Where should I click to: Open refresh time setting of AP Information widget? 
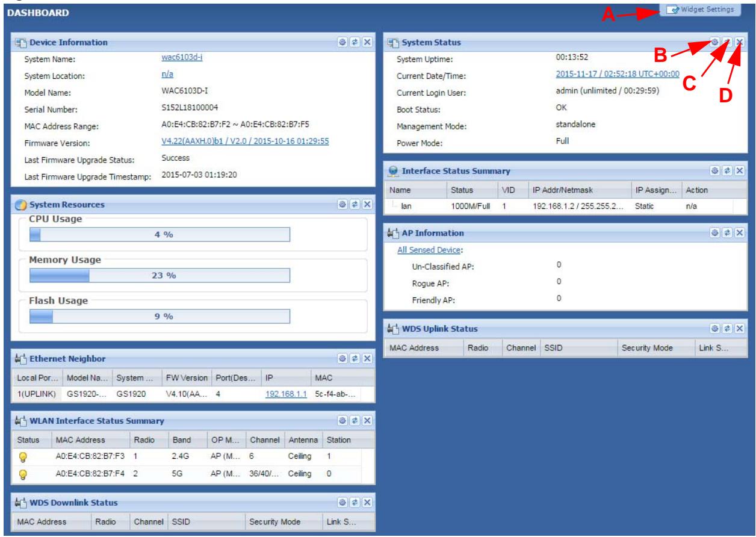coord(714,232)
